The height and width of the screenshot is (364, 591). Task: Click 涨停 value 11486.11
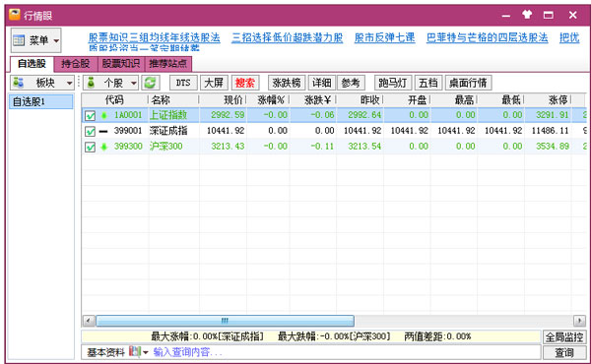pyautogui.click(x=551, y=131)
